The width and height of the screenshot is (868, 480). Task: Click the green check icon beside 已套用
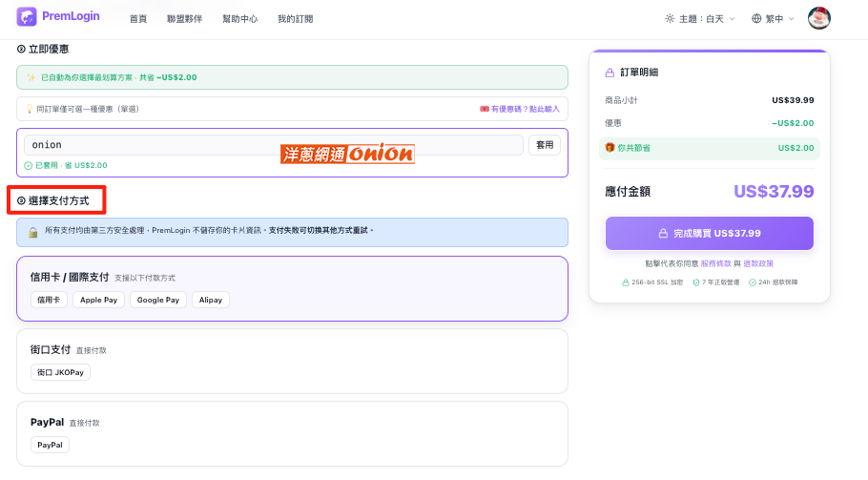29,165
